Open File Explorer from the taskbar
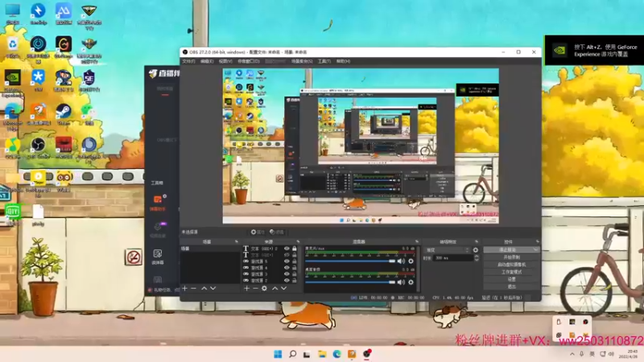This screenshot has width=644, height=362. (x=322, y=354)
